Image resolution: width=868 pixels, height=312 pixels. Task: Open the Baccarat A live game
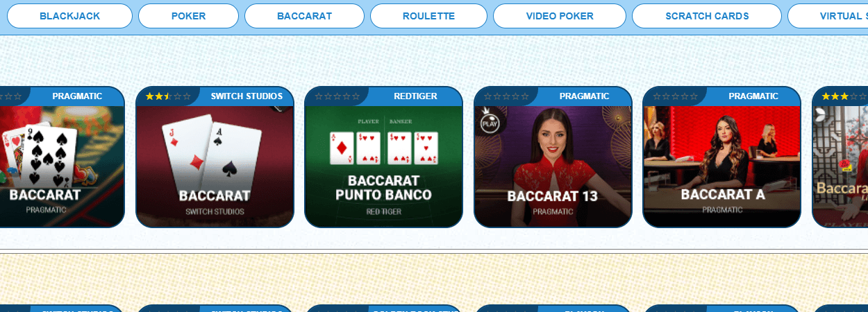coord(721,166)
